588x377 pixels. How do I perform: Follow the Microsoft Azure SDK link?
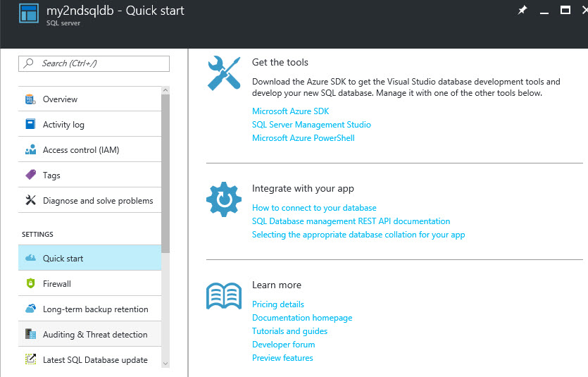(290, 111)
